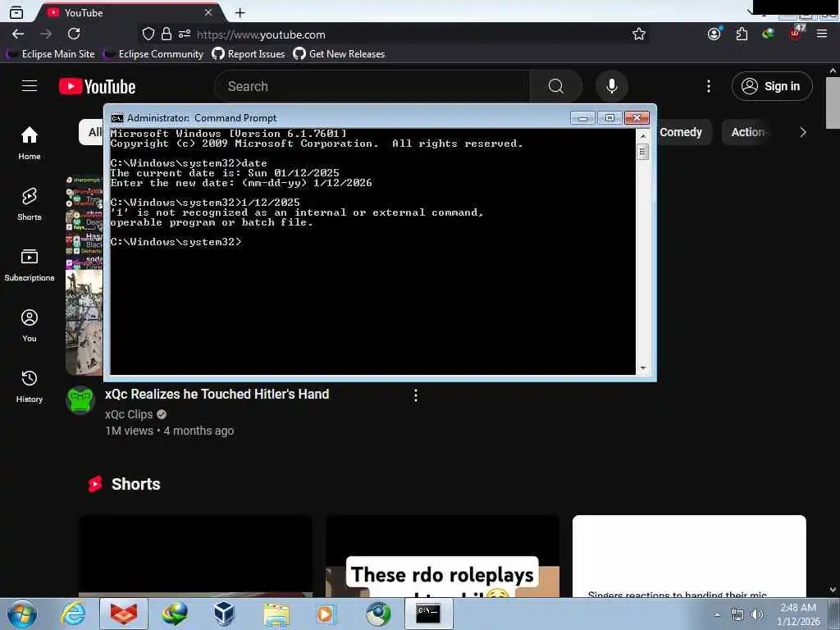
Task: Open the extensions puzzle icon
Action: click(742, 34)
